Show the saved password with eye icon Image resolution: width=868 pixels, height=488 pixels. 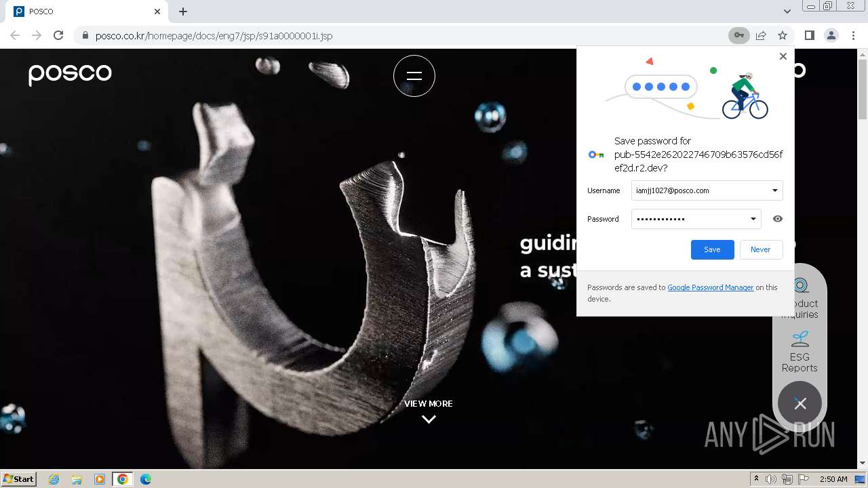click(778, 219)
